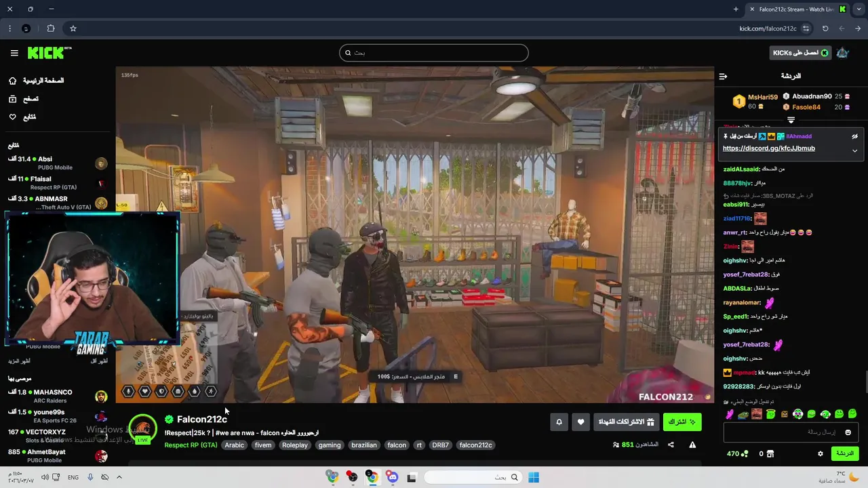
Task: Select the rt tag
Action: [x=419, y=445]
